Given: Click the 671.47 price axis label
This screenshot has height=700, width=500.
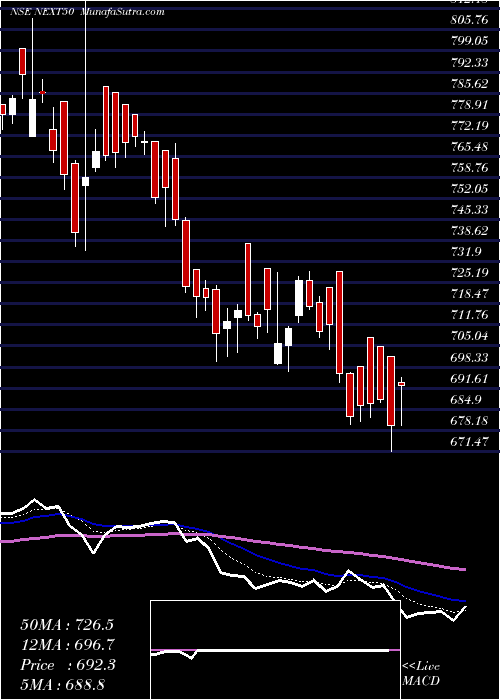Looking at the screenshot, I should (x=468, y=442).
